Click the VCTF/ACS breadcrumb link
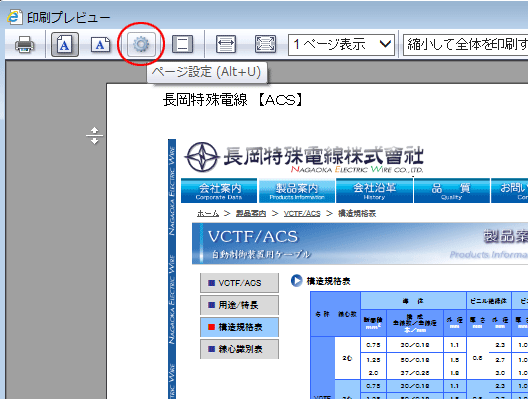The width and height of the screenshot is (528, 399). 302,213
